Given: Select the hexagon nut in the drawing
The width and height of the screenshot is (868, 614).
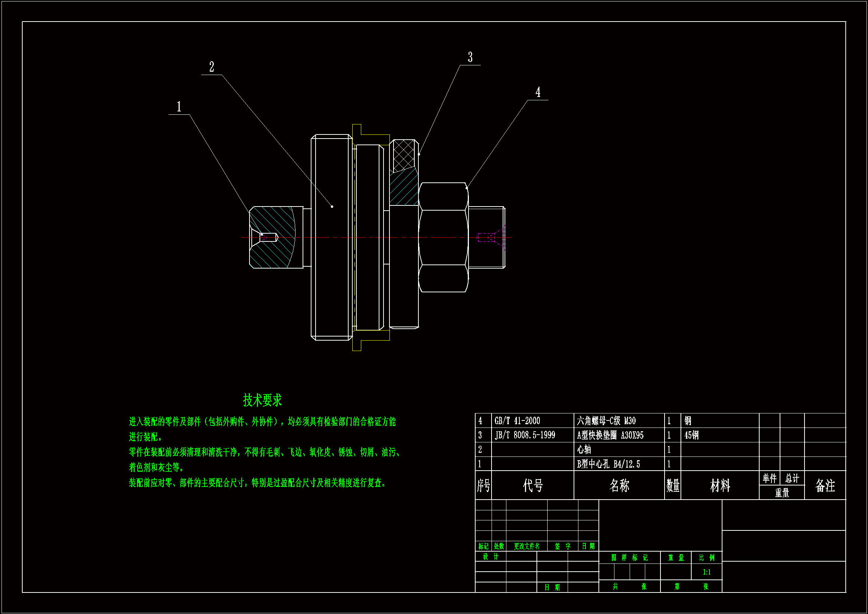Looking at the screenshot, I should click(x=443, y=237).
